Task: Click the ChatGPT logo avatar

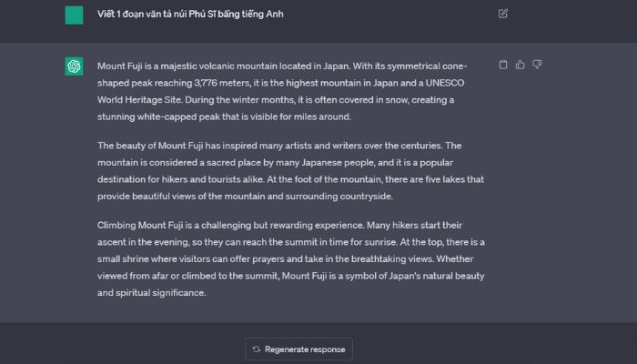Action: [x=74, y=66]
